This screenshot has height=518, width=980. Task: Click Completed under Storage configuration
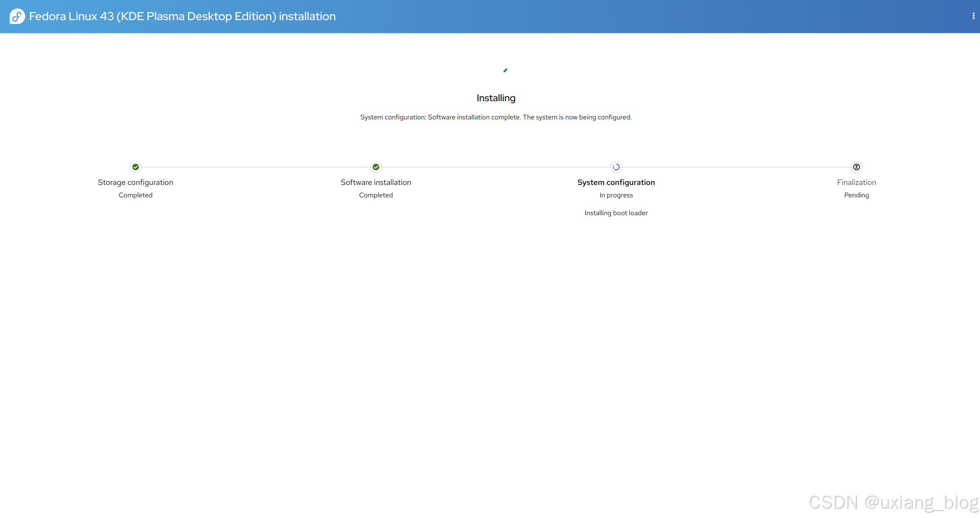pos(135,195)
